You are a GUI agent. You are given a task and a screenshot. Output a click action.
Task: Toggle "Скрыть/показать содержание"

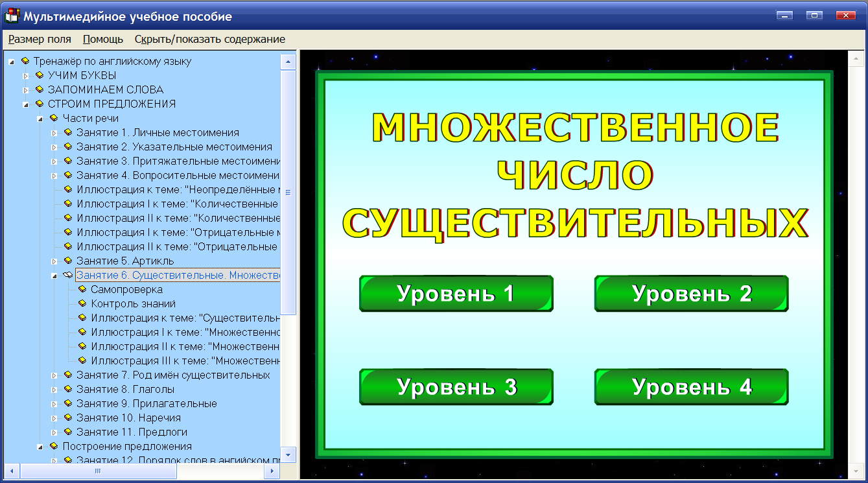(x=208, y=39)
